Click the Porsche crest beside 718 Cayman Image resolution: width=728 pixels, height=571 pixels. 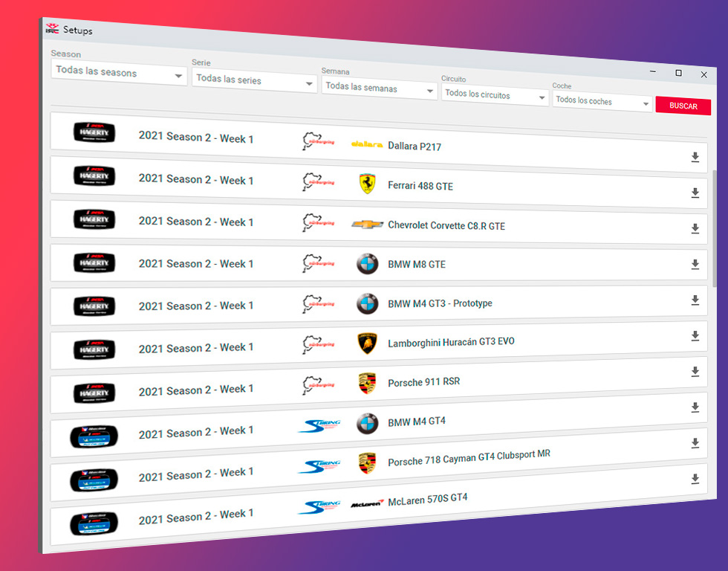367,464
